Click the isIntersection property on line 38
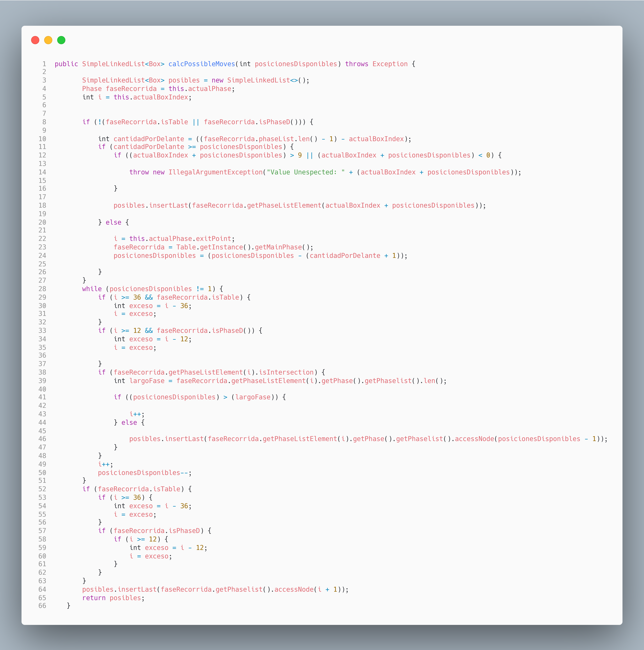The width and height of the screenshot is (644, 650). click(286, 372)
